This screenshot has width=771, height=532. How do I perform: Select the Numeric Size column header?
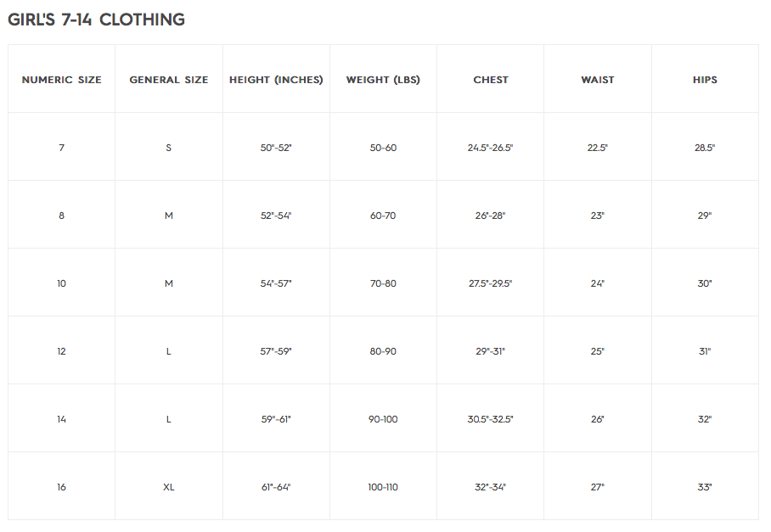tap(61, 80)
